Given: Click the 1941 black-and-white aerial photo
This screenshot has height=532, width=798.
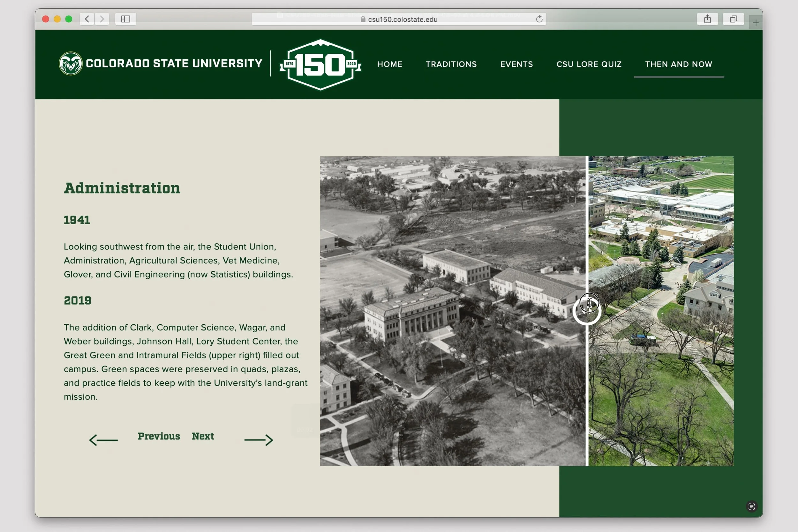Looking at the screenshot, I should (452, 311).
